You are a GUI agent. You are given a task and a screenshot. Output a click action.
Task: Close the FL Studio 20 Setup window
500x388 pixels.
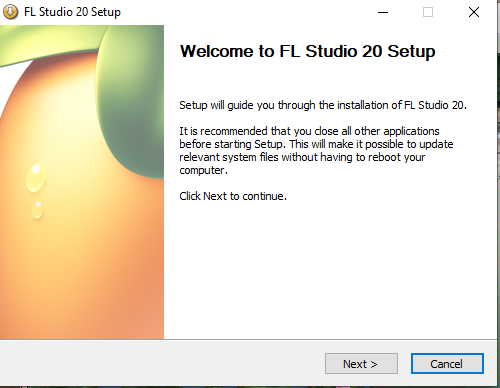(x=474, y=12)
